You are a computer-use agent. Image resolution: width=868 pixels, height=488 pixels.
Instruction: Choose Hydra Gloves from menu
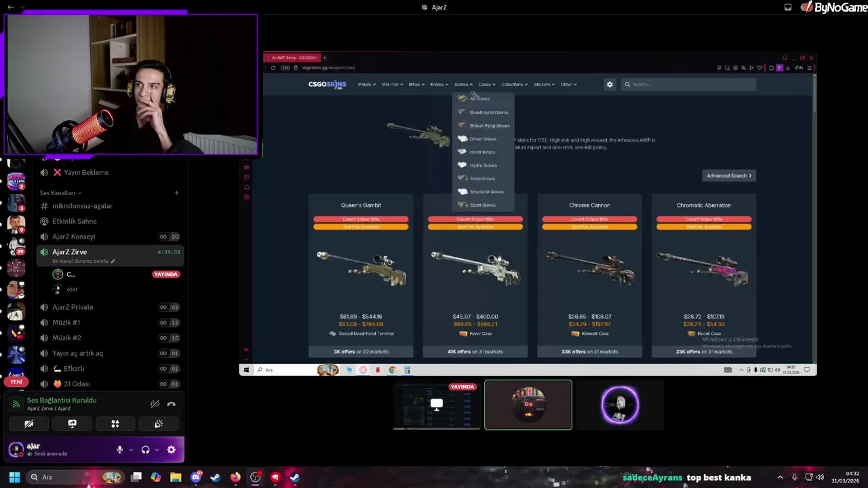[483, 165]
